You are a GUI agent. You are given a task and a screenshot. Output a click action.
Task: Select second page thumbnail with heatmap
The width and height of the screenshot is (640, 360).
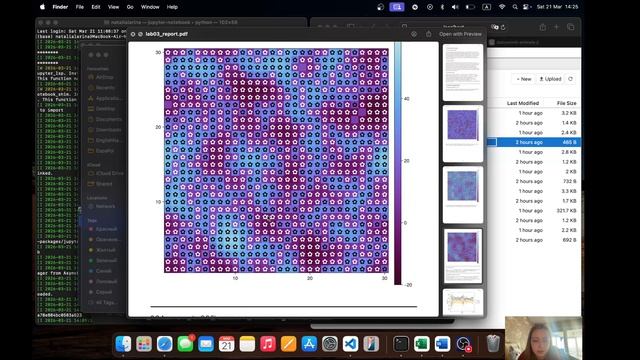(463, 133)
